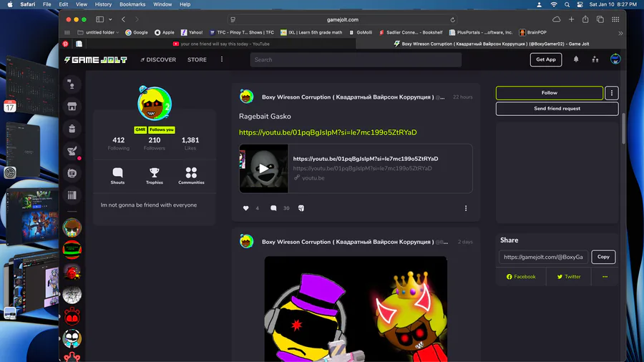Viewport: 644px width, 362px height.
Task: Share profile to Facebook
Action: pos(521,277)
